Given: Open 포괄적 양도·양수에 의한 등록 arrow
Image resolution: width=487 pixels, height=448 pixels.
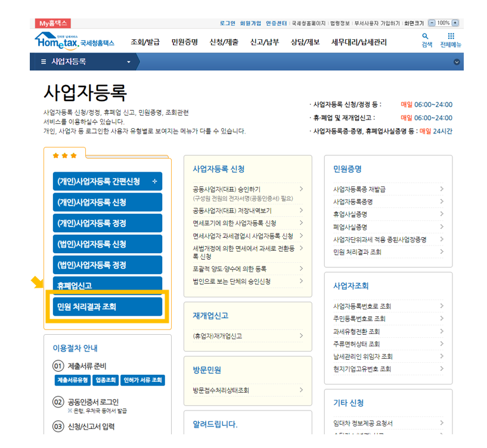Looking at the screenshot, I should (x=301, y=269).
